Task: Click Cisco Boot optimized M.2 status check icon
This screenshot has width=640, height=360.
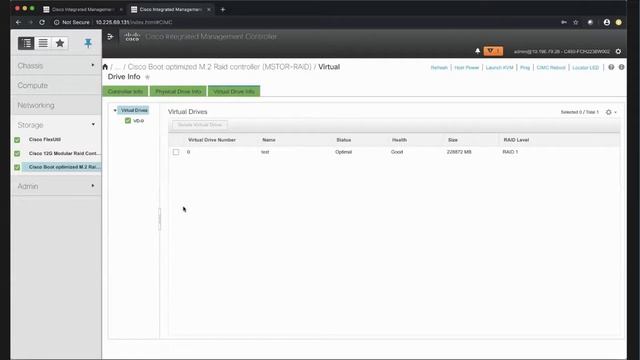Action: [17, 167]
